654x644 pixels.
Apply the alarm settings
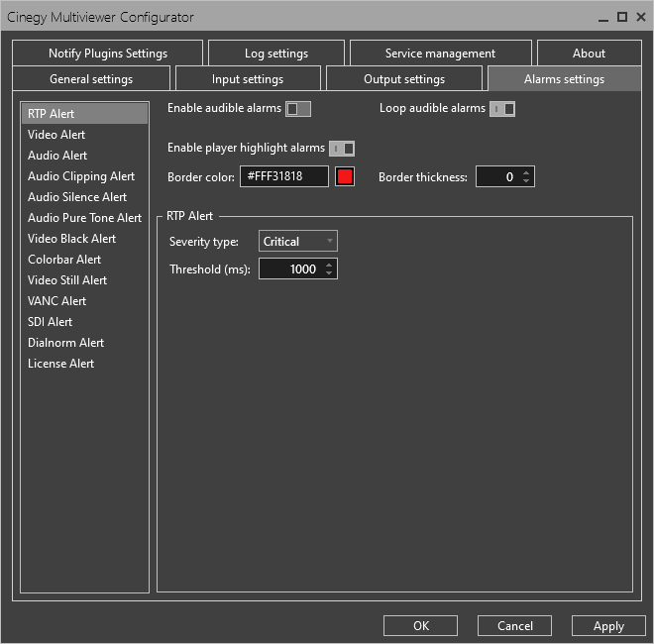608,625
